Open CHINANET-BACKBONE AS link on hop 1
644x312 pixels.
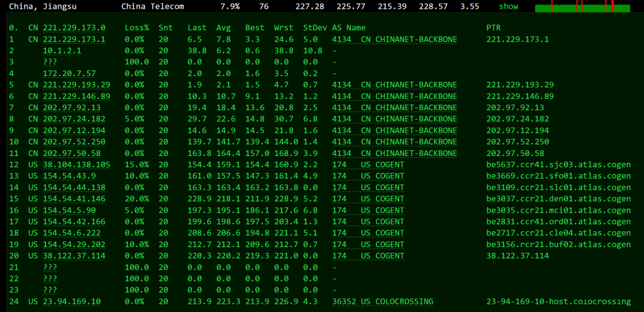394,40
